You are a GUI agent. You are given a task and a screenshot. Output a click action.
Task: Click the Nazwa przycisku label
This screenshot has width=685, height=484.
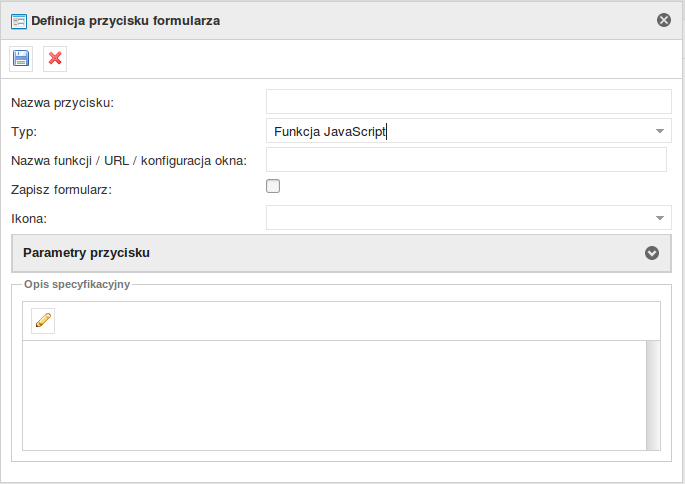[x=62, y=103]
